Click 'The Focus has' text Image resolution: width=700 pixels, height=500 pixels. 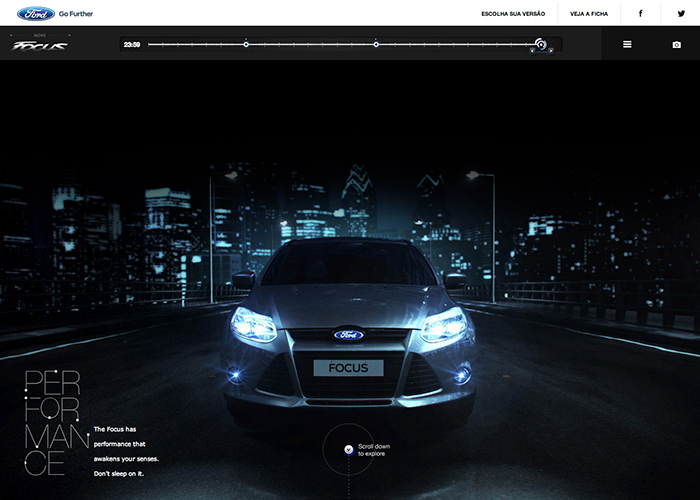click(x=115, y=429)
